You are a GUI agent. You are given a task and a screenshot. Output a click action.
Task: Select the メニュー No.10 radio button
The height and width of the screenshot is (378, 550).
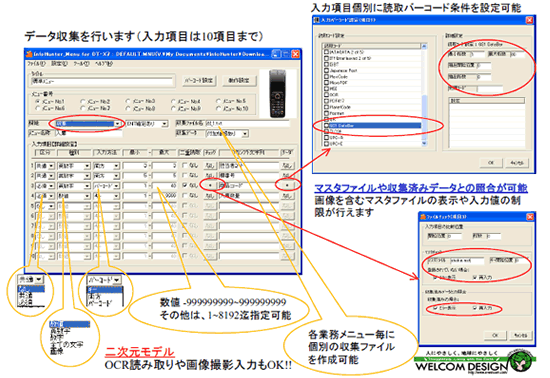218,108
